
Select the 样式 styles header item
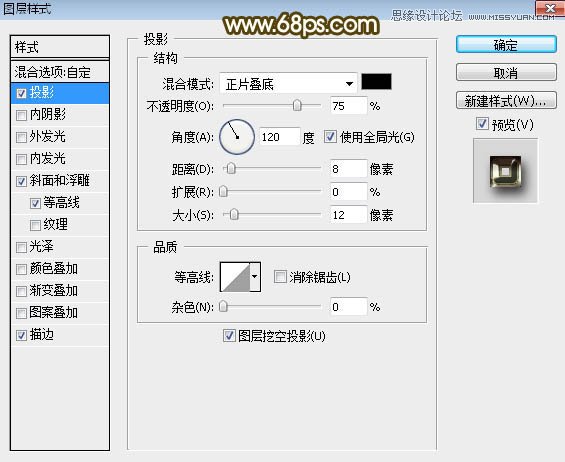[x=60, y=47]
